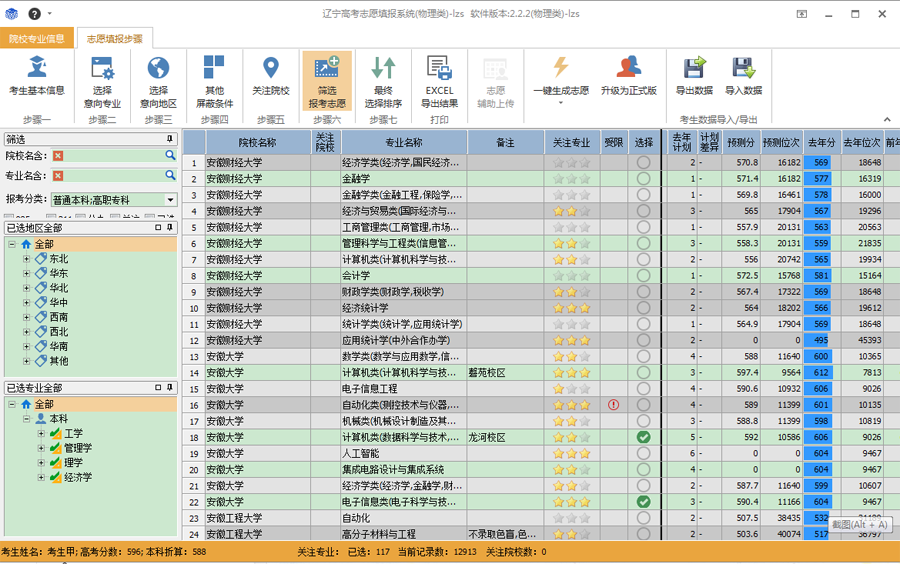Open 选择意向专业 step two icon
This screenshot has width=900, height=564.
click(102, 68)
